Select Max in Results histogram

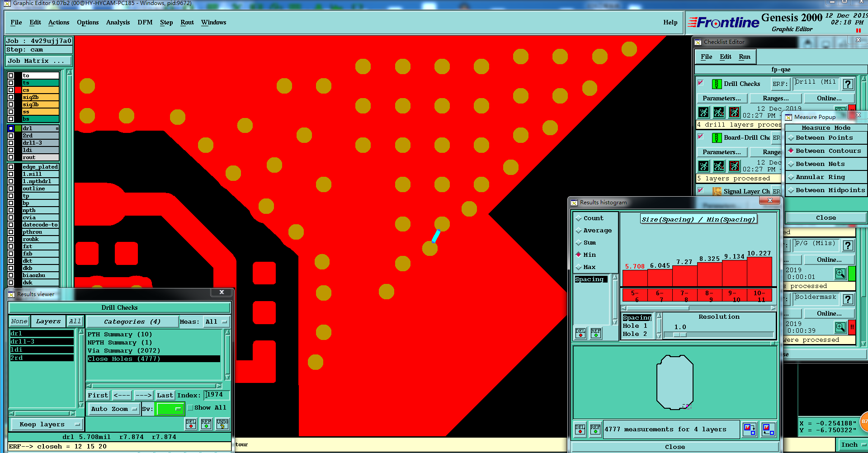click(x=586, y=267)
